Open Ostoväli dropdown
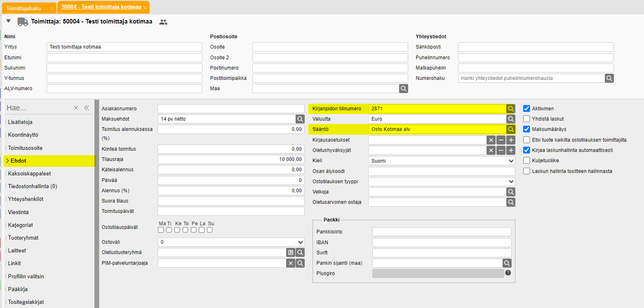 click(x=231, y=242)
